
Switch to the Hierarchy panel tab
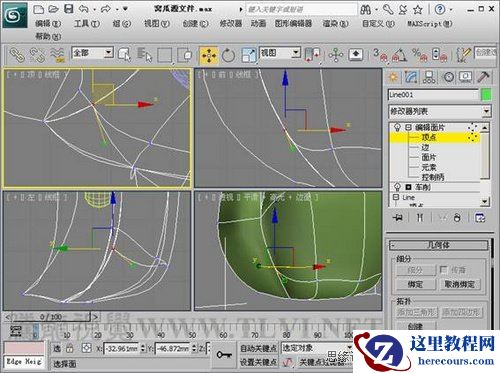pyautogui.click(x=429, y=77)
